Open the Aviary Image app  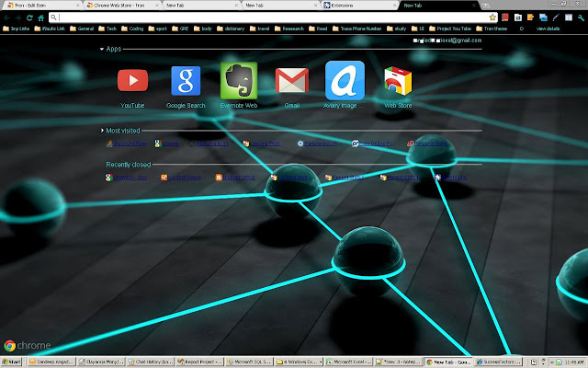345,81
